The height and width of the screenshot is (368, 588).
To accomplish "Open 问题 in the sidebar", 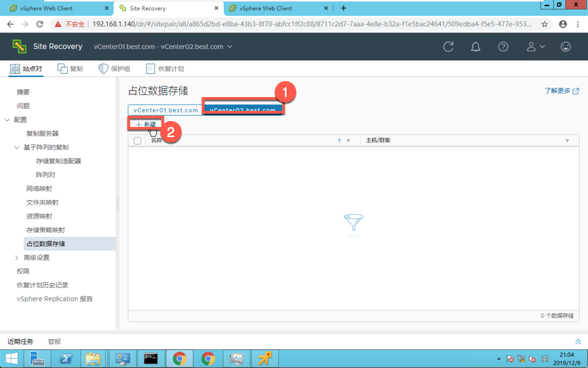I will click(23, 106).
